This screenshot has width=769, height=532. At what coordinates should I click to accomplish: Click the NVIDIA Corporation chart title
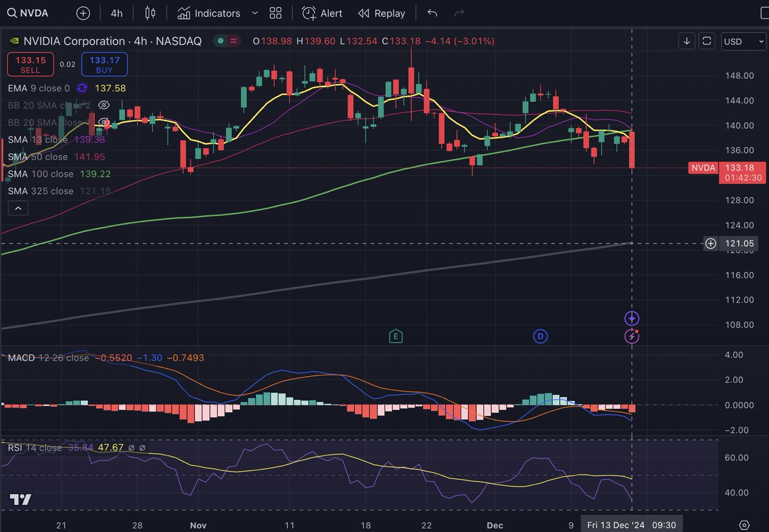[x=112, y=41]
